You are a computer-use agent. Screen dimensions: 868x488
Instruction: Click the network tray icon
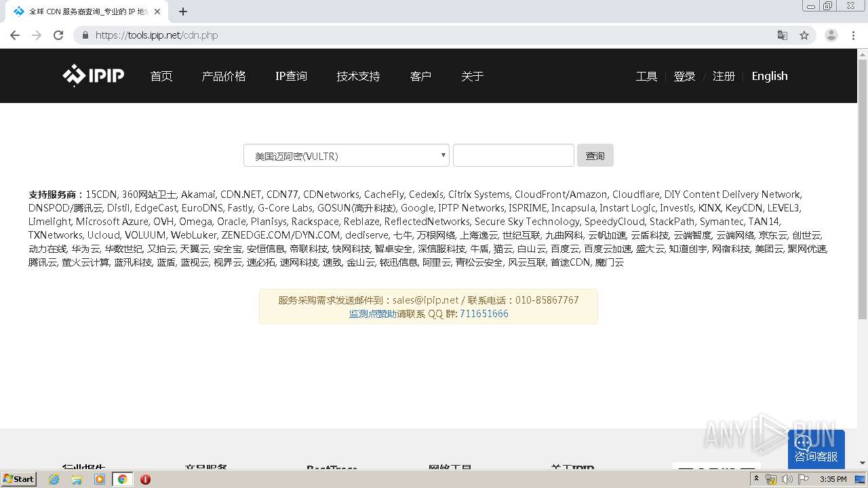(x=771, y=479)
